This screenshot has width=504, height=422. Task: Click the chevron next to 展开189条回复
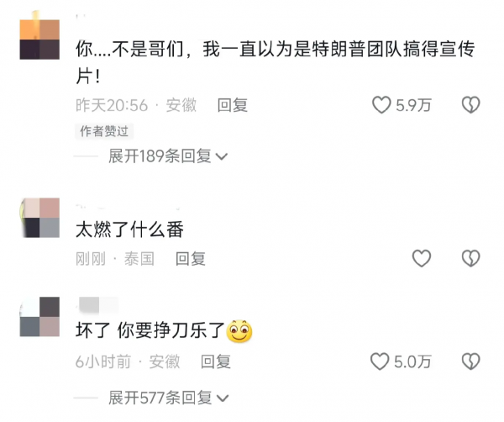(222, 156)
